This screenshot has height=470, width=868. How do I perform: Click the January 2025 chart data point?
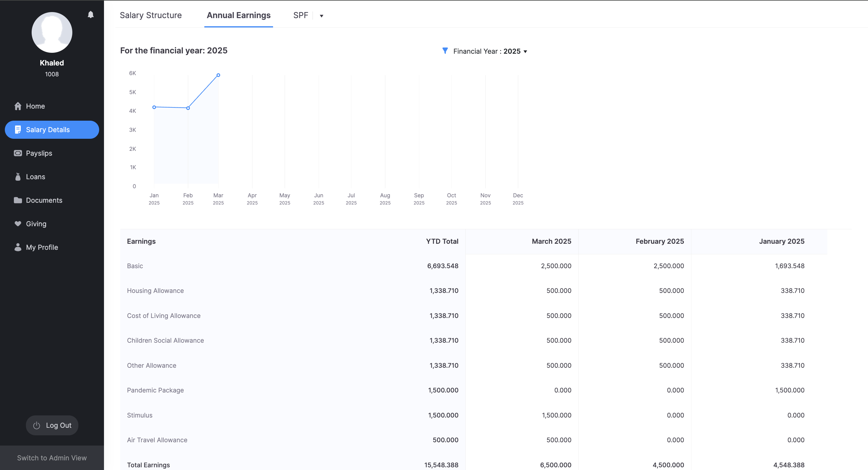(x=154, y=107)
